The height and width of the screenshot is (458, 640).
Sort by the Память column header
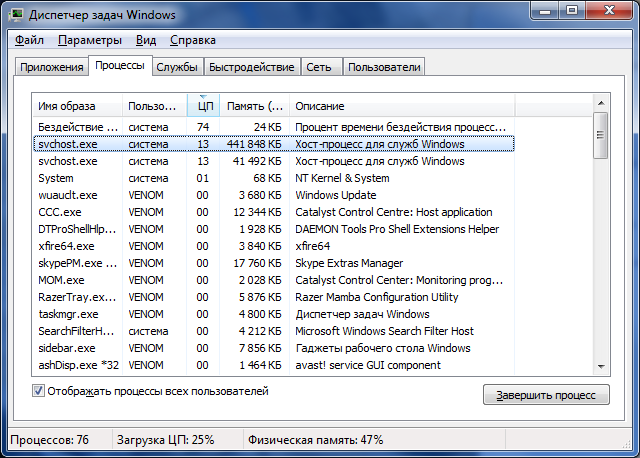point(255,106)
